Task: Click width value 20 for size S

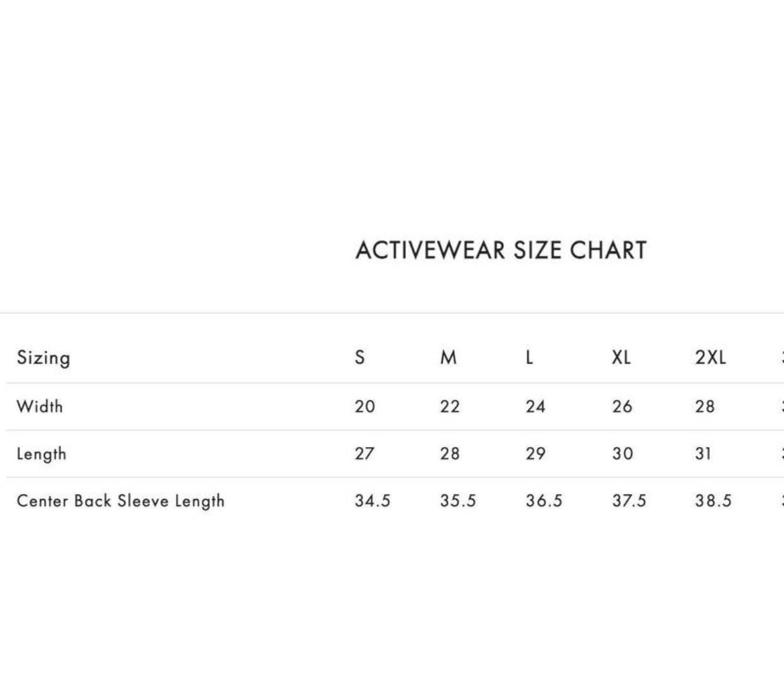Action: (x=365, y=406)
